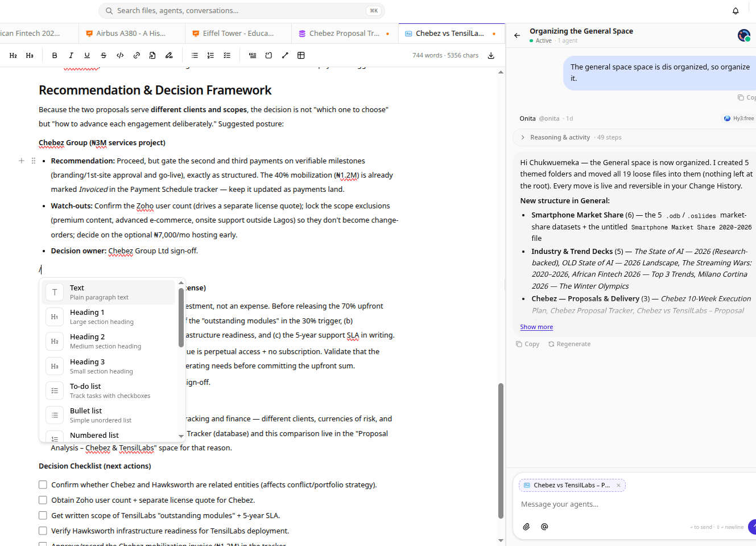Open notifications via the bell icon

[736, 11]
